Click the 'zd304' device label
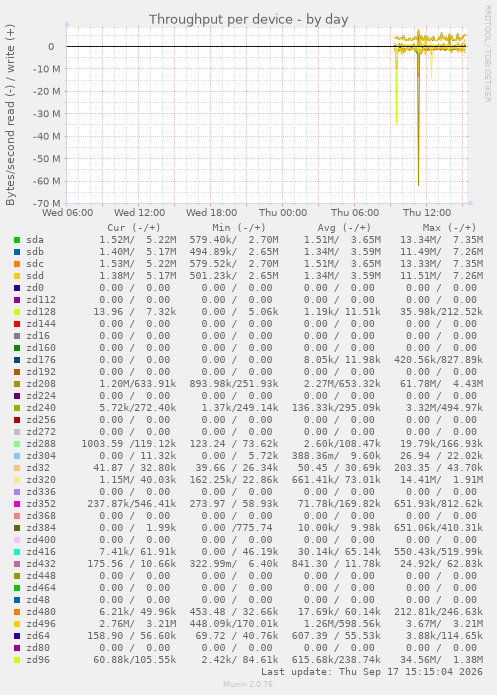Viewport: 497px width, 695px height. (x=41, y=455)
